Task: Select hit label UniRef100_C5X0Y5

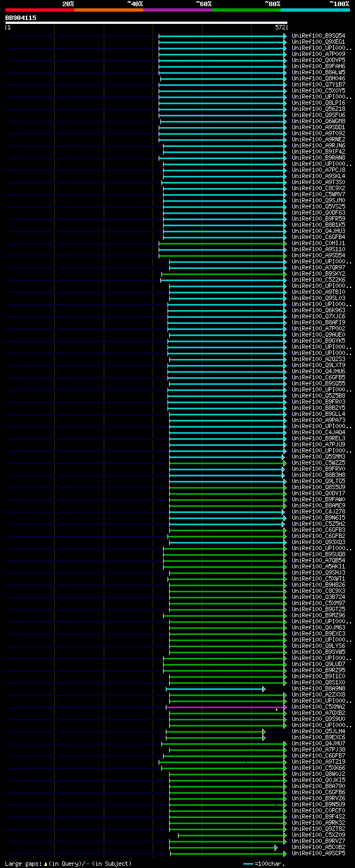Action: click(x=318, y=90)
